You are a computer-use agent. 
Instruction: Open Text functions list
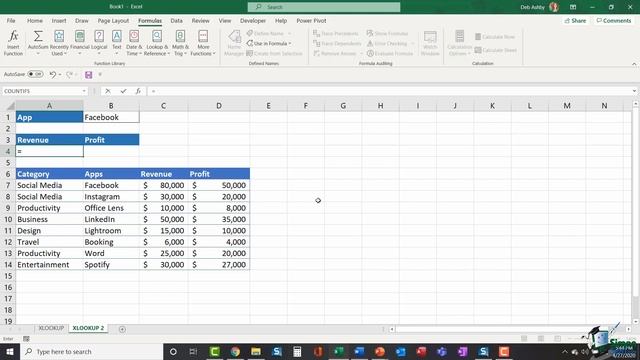click(117, 42)
